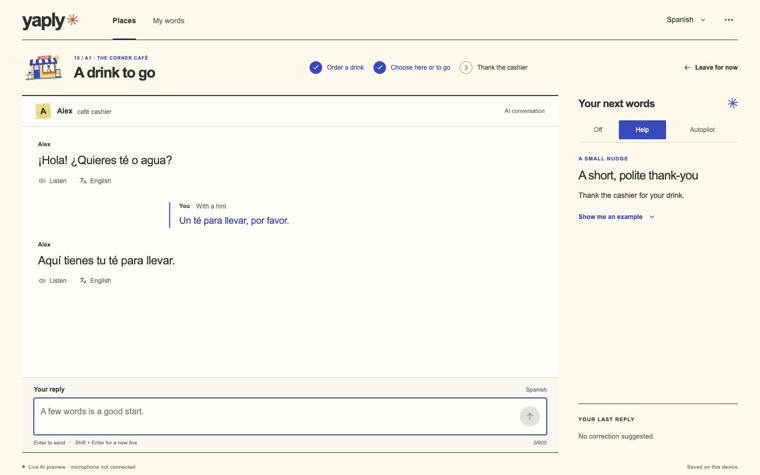760x475 pixels.
Task: Select the Help mode option
Action: pos(642,129)
